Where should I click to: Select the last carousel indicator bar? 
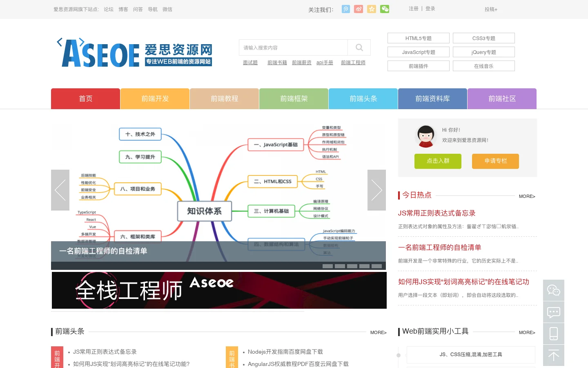click(x=376, y=266)
